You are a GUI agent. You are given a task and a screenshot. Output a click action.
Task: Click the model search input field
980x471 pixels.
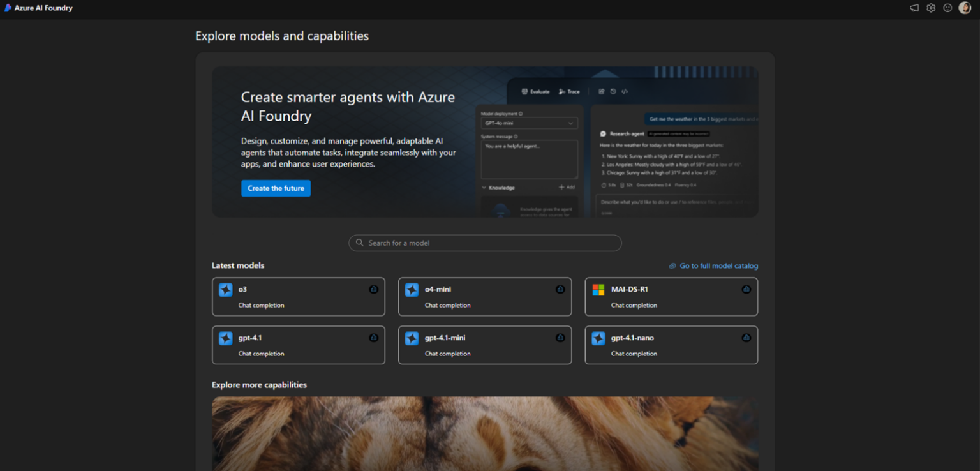tap(485, 243)
